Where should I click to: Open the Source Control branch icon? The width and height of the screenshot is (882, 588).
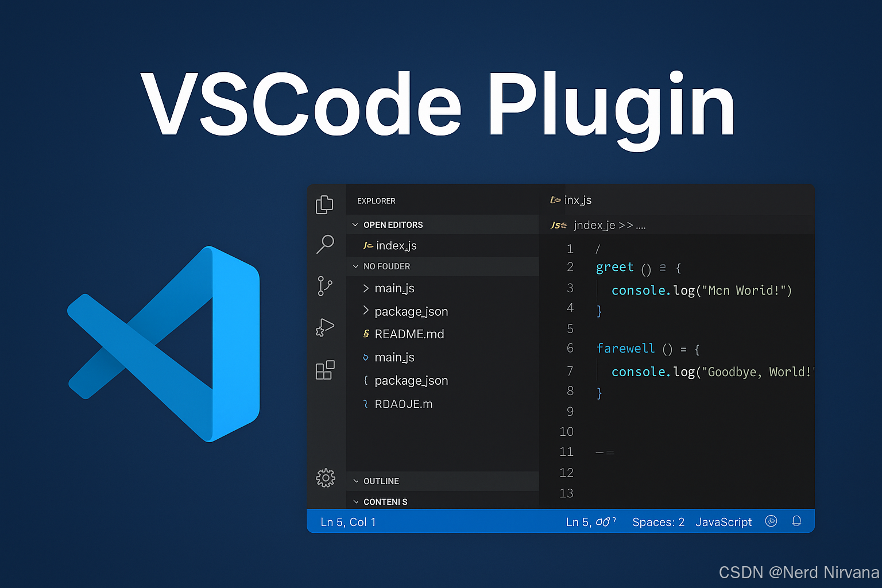pyautogui.click(x=325, y=286)
